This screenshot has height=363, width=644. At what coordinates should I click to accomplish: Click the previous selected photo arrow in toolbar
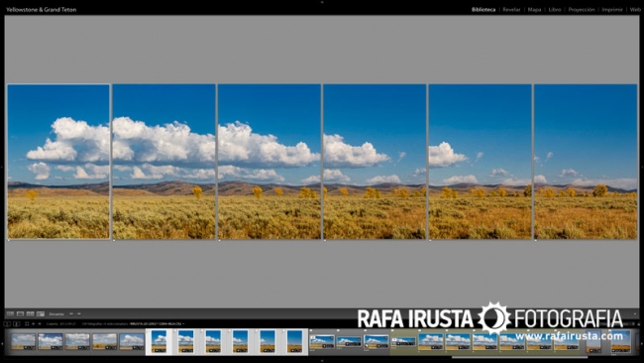coord(71,314)
